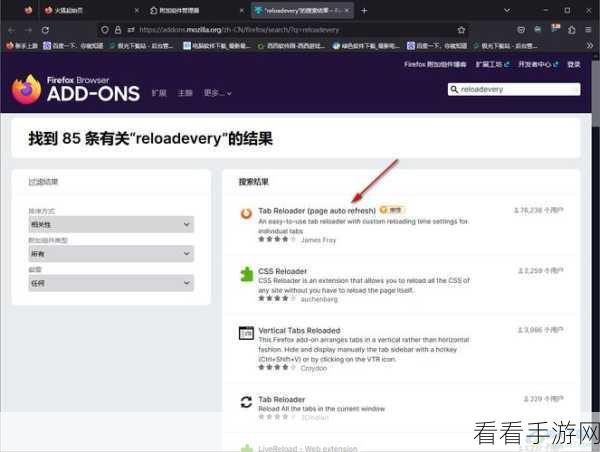Click the circular-arrows Tab Reloader icon
600x452 pixels.
(246, 402)
